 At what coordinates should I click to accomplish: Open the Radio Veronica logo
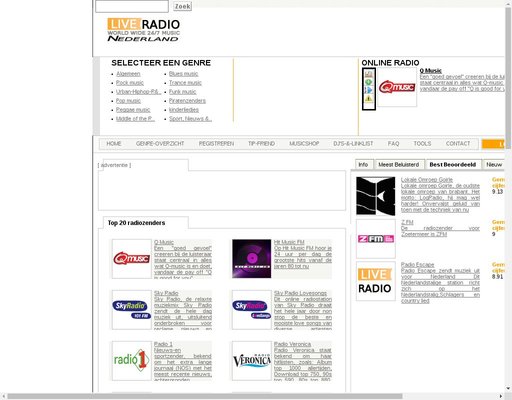click(x=252, y=361)
